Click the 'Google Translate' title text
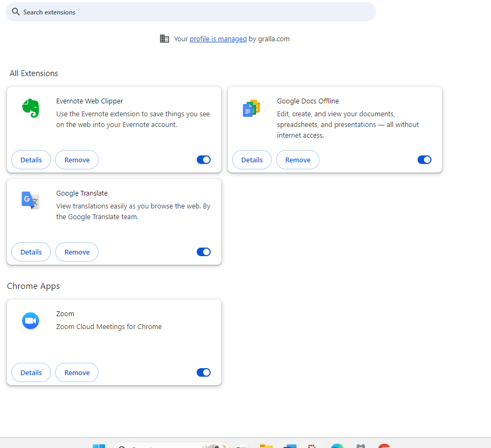Screen dimensions: 491x448 click(x=81, y=193)
